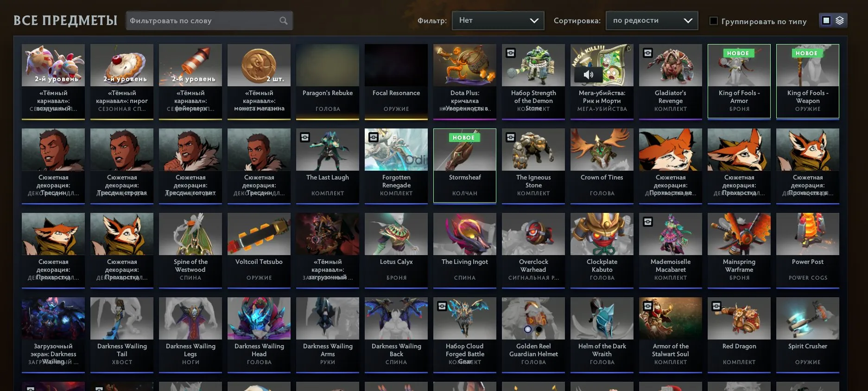
Task: Select the Darkness Wailing Head item
Action: (x=259, y=334)
